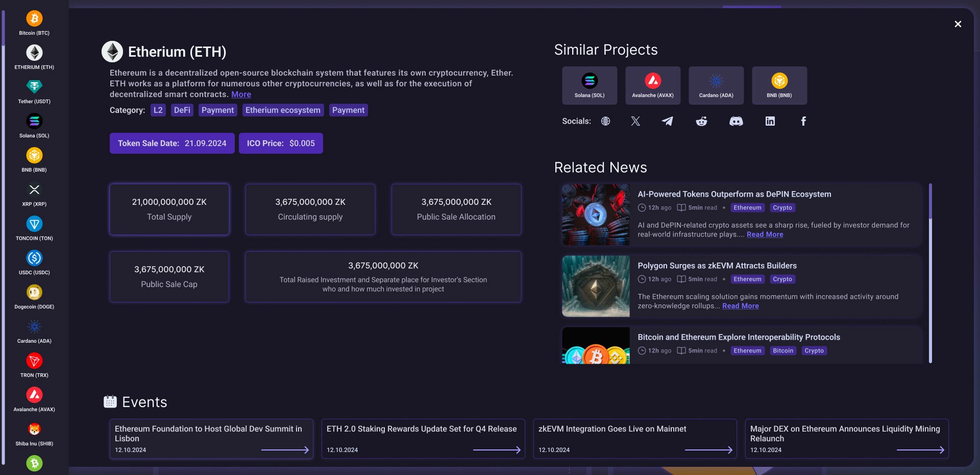980x475 pixels.
Task: Click the ICO Price badge
Action: 281,144
